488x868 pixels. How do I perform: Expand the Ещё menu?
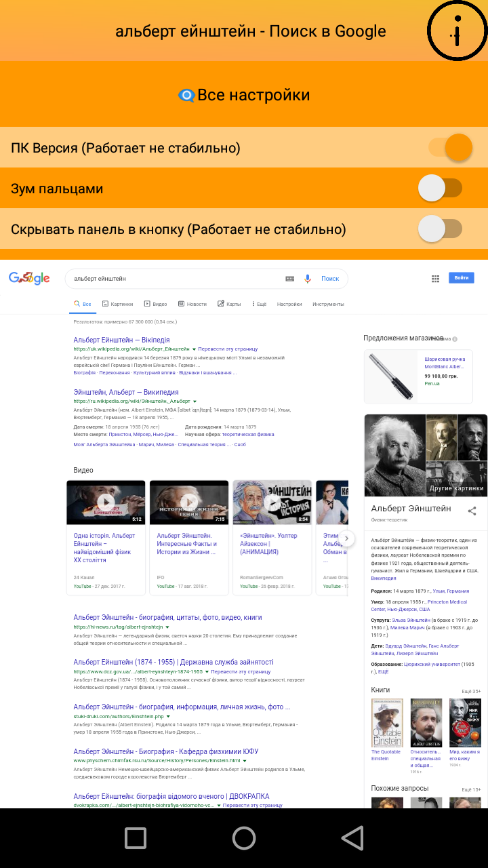click(260, 304)
